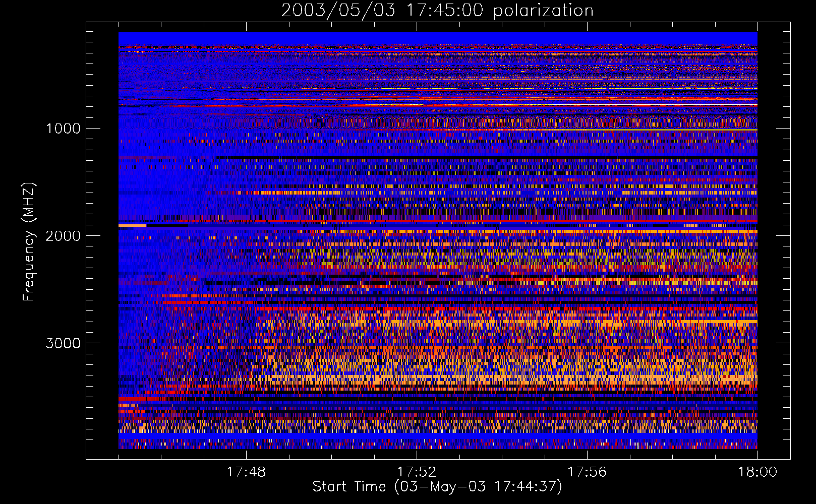Select the "2000" frequency axis label
This screenshot has width=816, height=504.
point(63,236)
